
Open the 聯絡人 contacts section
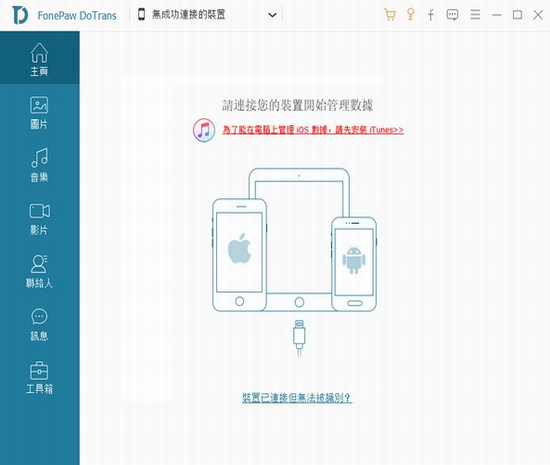coord(39,271)
